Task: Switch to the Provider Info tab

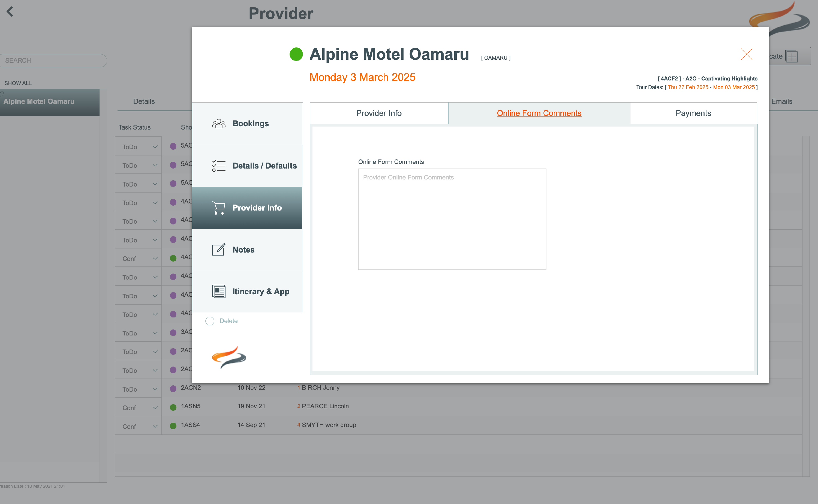Action: [x=379, y=113]
